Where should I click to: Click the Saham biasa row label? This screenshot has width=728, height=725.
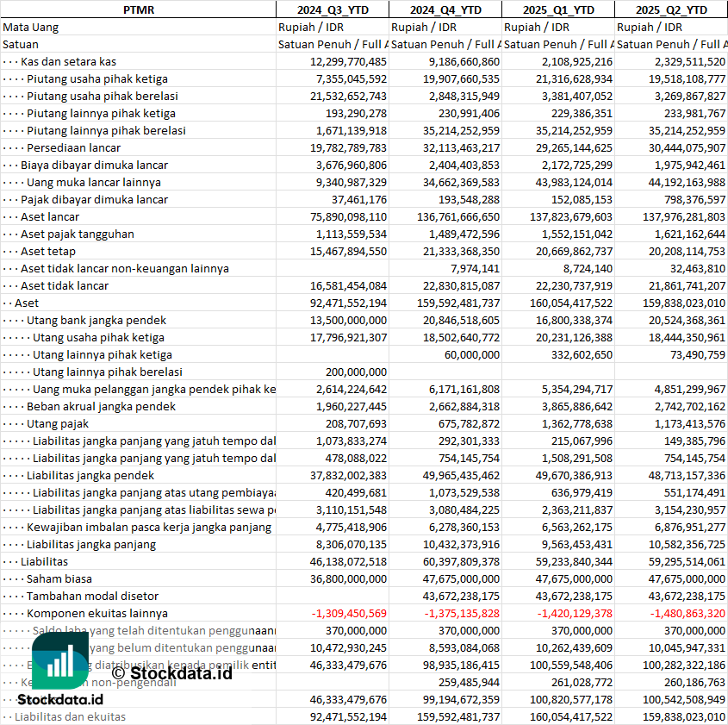(x=59, y=578)
